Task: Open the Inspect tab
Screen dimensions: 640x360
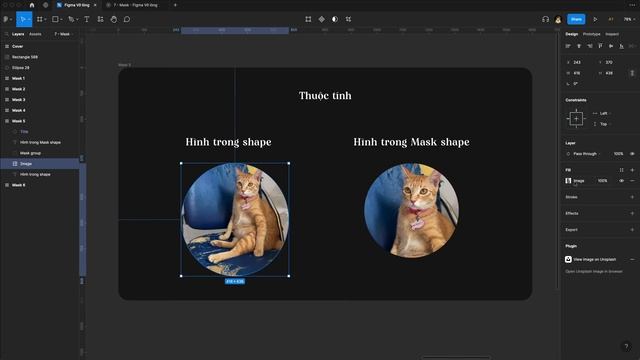Action: [612, 34]
